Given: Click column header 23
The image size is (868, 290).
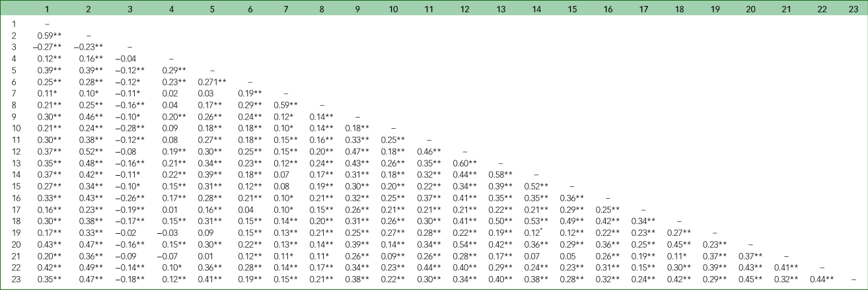Looking at the screenshot, I should (853, 8).
